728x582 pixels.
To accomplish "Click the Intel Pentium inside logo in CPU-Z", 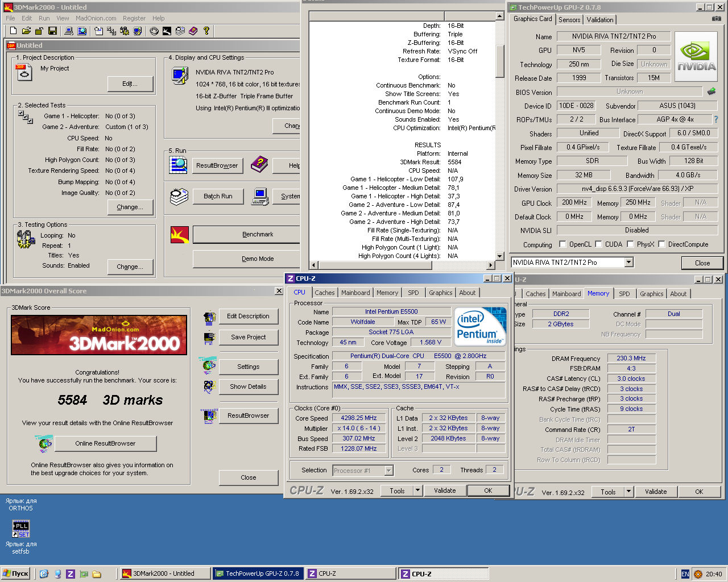I will pos(481,326).
